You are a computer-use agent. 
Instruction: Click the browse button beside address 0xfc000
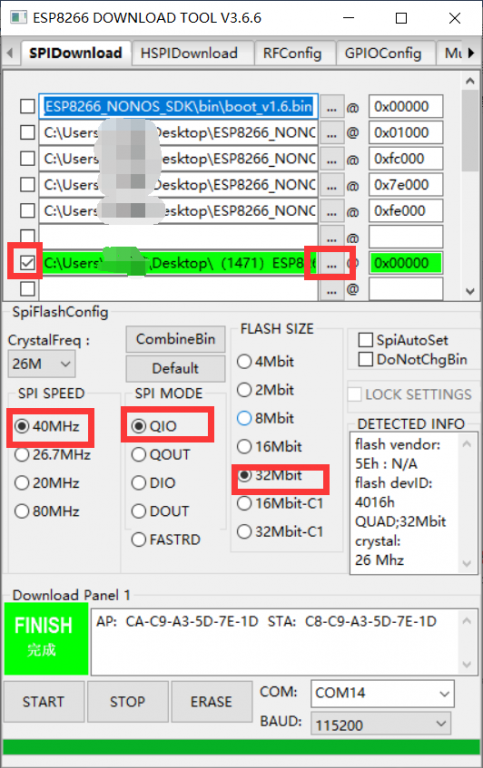(x=332, y=159)
